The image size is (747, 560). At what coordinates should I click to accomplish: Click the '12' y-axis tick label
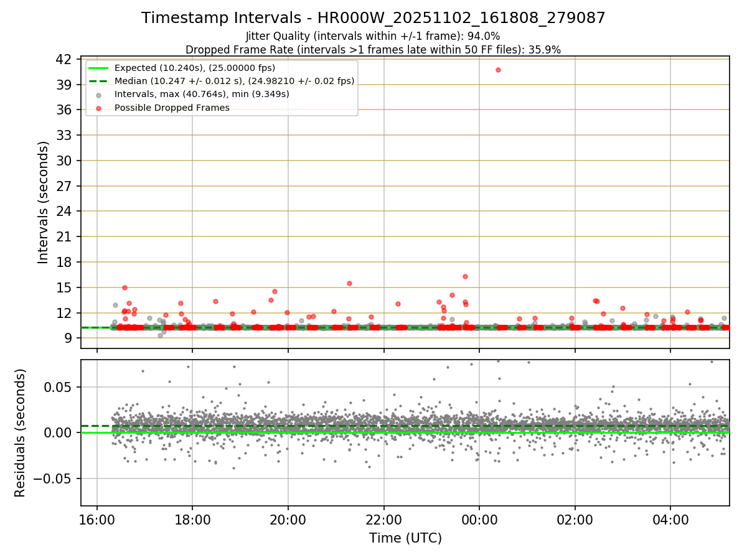pos(63,313)
